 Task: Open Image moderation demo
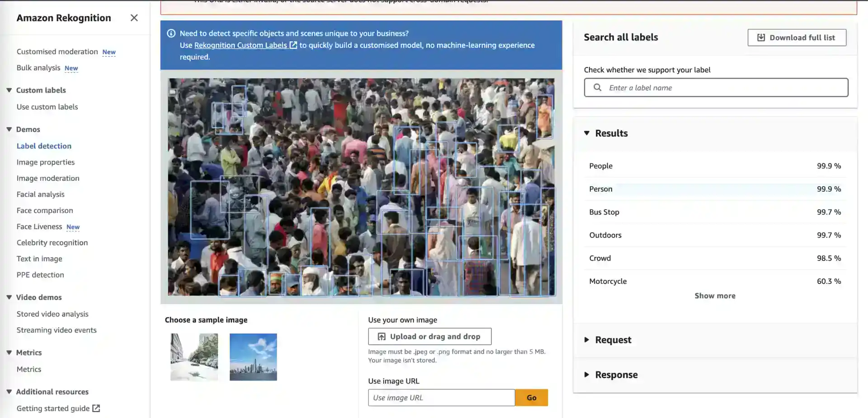[48, 178]
